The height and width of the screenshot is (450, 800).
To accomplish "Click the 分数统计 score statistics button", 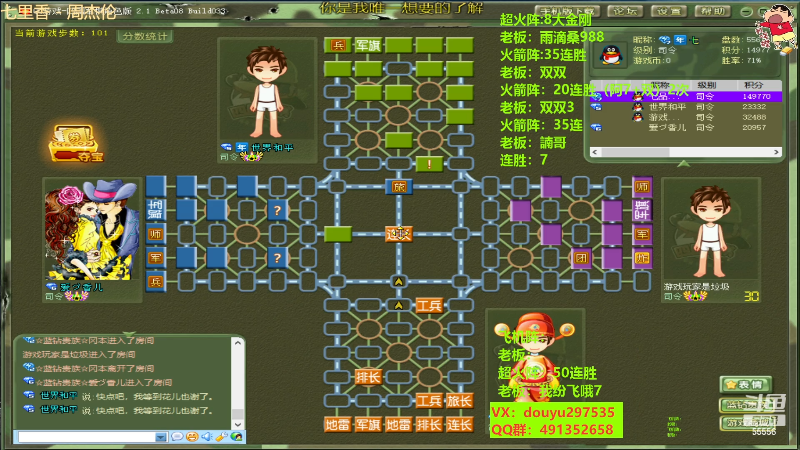I will [145, 36].
